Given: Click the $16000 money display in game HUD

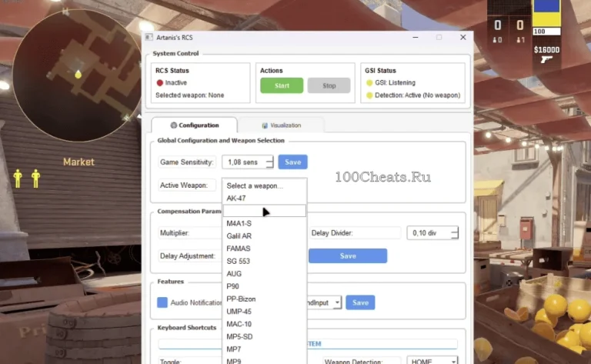Looking at the screenshot, I should [546, 50].
